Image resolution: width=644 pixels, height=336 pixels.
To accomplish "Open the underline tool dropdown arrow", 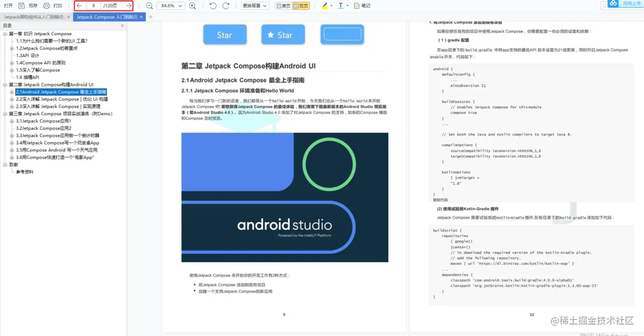I will tap(347, 6).
